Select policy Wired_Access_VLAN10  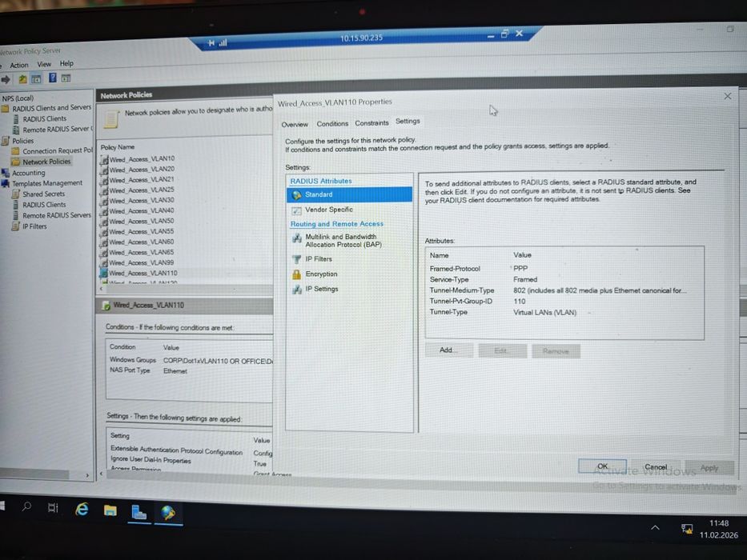click(x=142, y=159)
